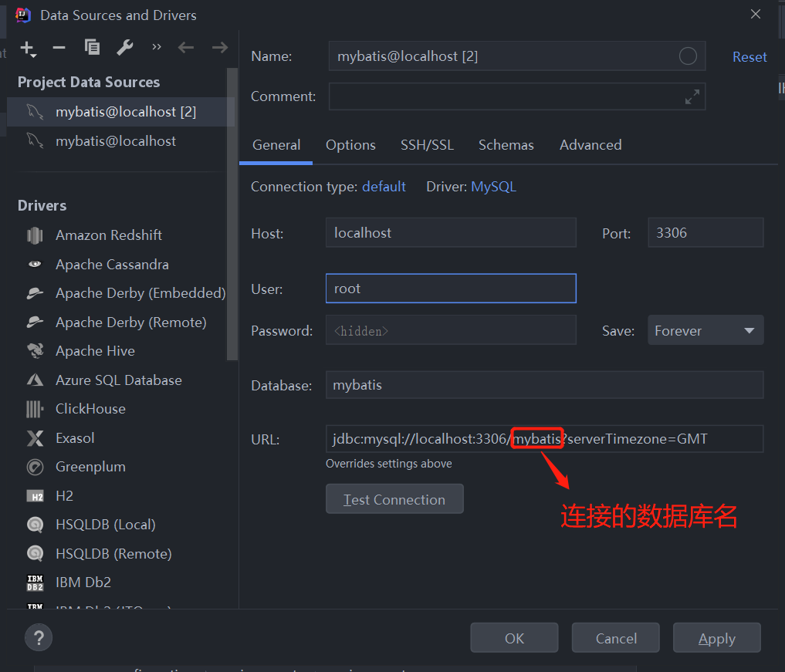Image resolution: width=785 pixels, height=672 pixels.
Task: Open the MySQL driver link
Action: point(494,187)
